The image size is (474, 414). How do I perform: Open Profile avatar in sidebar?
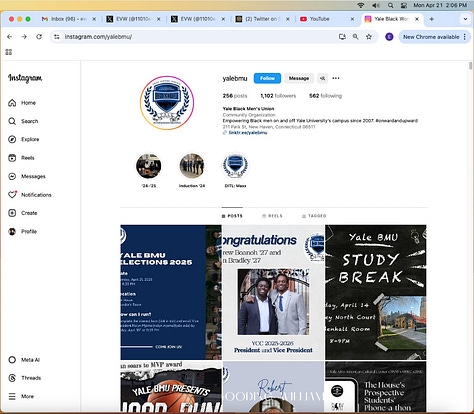pos(12,231)
